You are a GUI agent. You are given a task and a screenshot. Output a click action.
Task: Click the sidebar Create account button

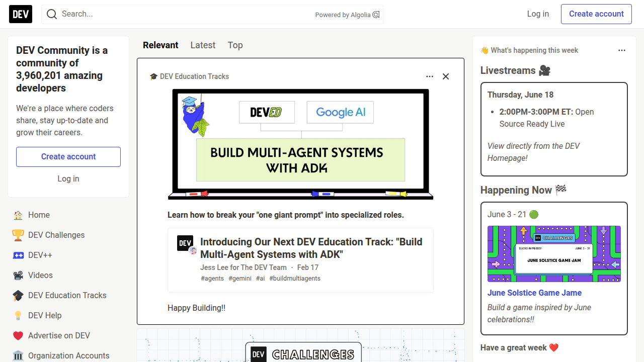68,157
